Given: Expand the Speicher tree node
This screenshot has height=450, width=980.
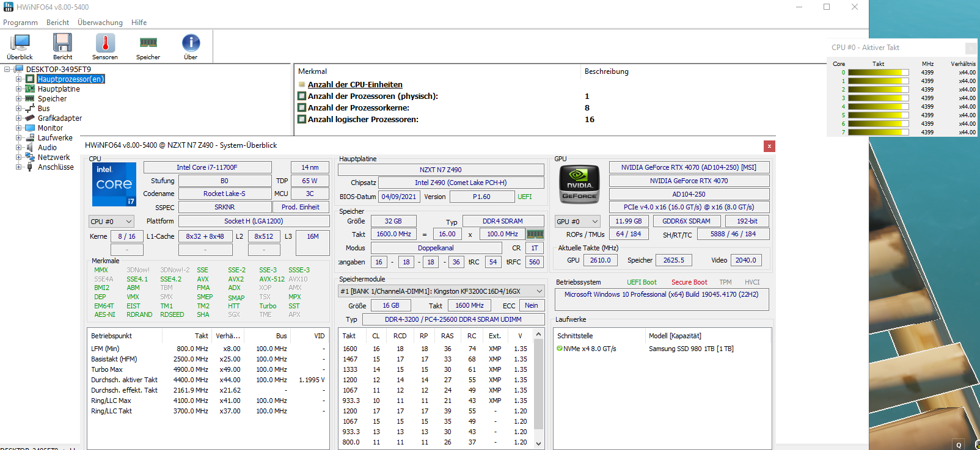Looking at the screenshot, I should [x=18, y=98].
